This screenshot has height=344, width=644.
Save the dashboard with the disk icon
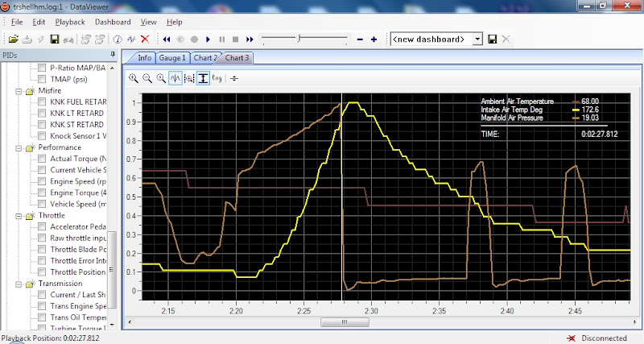pos(493,39)
